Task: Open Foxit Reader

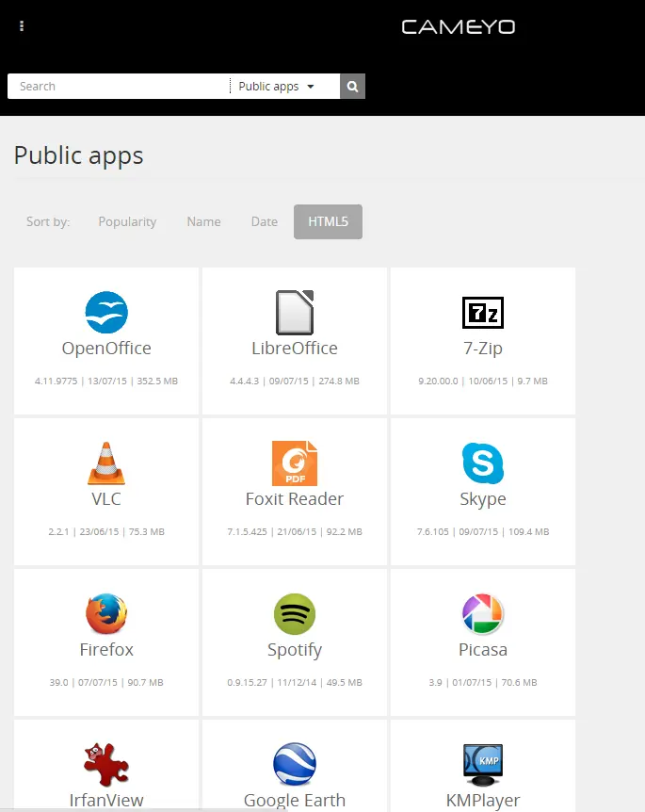Action: 295,463
